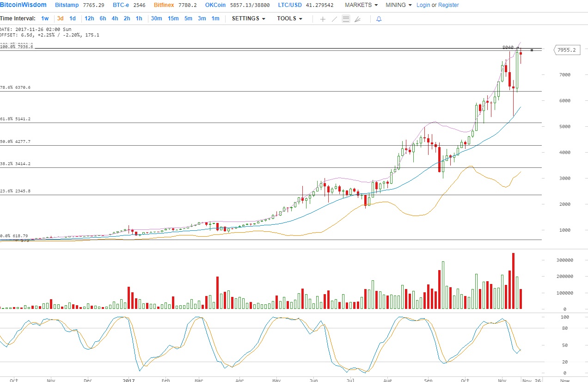The height and width of the screenshot is (382, 588).
Task: Click the BitcoinWisdom logo
Action: tap(23, 5)
